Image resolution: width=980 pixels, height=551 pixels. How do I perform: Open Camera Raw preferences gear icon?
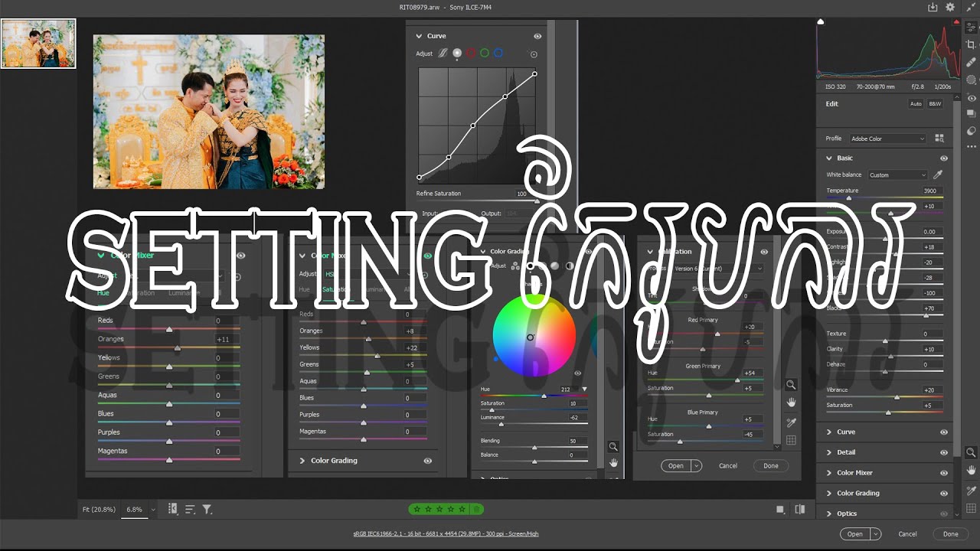pos(950,7)
